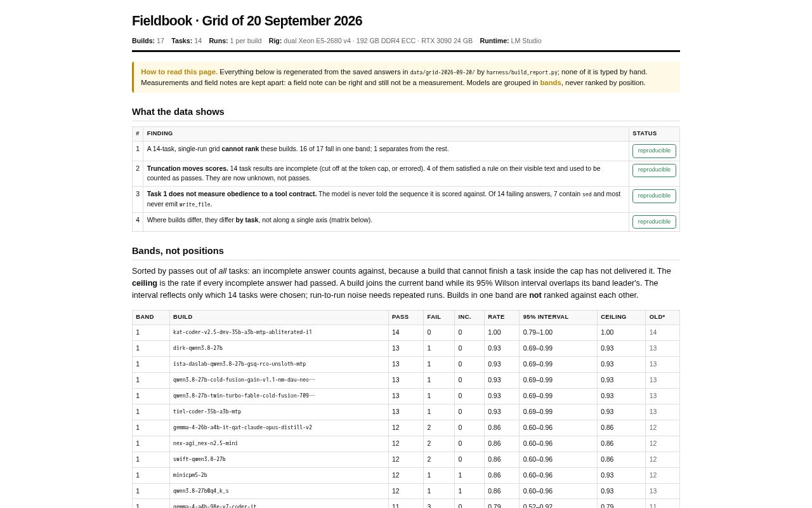Image resolution: width=812 pixels, height=508 pixels.
Task: Click the reproducible badge for the Task 1 finding
Action: [x=654, y=196]
